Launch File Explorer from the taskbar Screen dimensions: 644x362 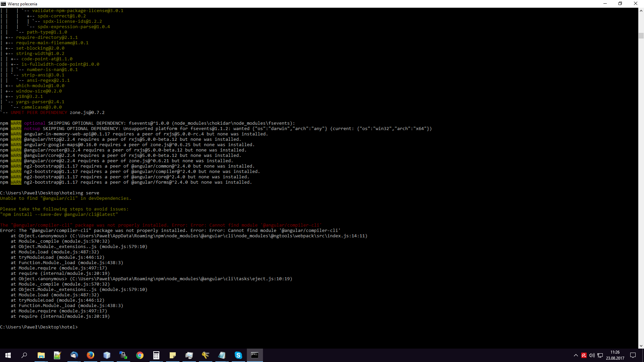(x=41, y=355)
